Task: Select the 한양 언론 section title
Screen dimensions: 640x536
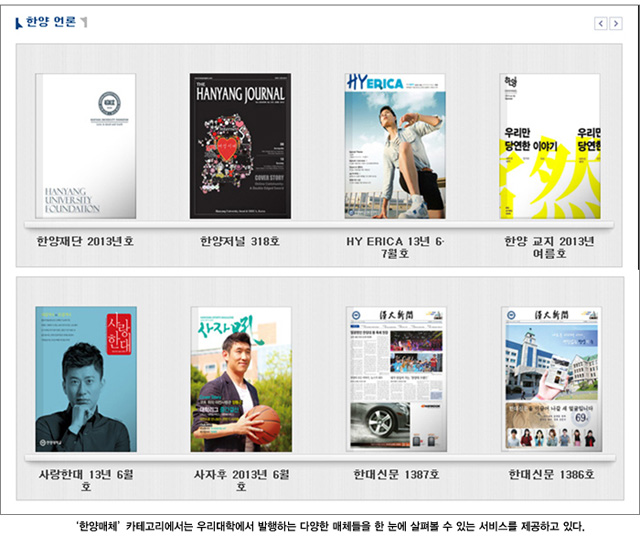Action: [x=50, y=22]
